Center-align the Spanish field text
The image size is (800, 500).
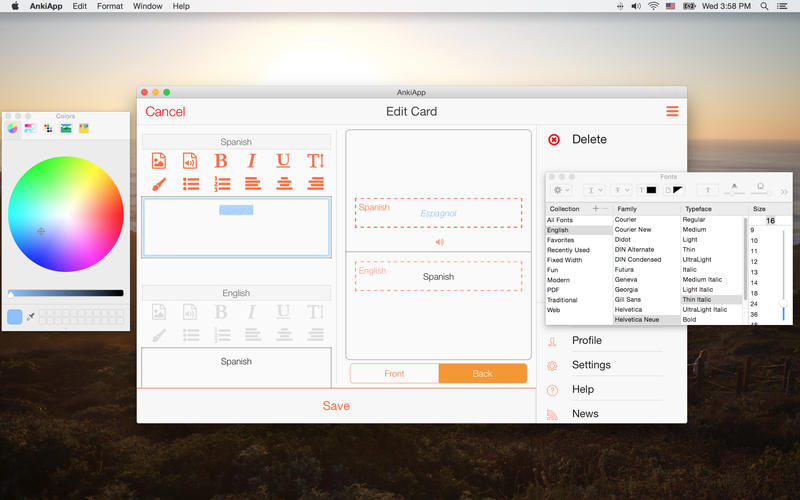(285, 184)
